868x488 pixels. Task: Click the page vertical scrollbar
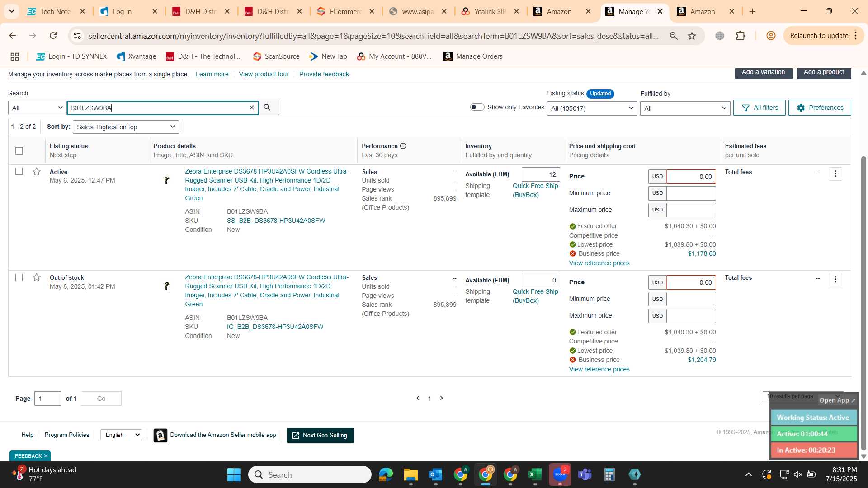pyautogui.click(x=863, y=303)
